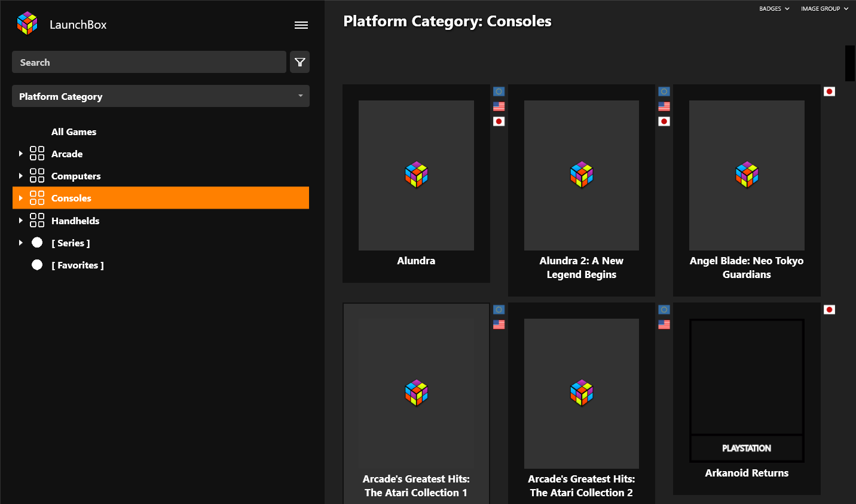Click the USA flag badge on Alundra 2

664,106
